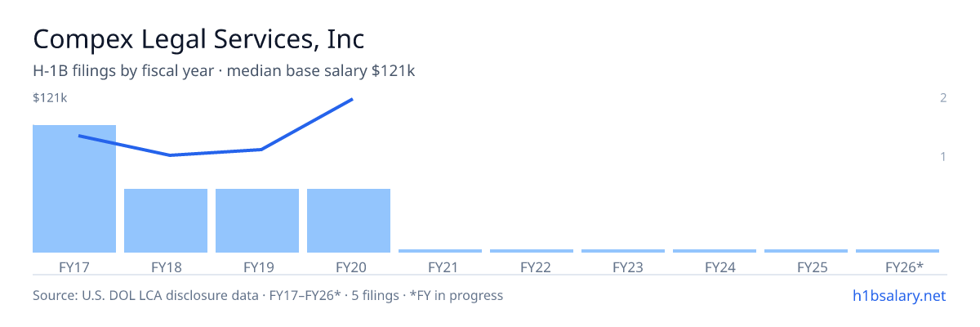Select the FY20 filings bar
Screen dimensions: 980x327
[x=349, y=221]
